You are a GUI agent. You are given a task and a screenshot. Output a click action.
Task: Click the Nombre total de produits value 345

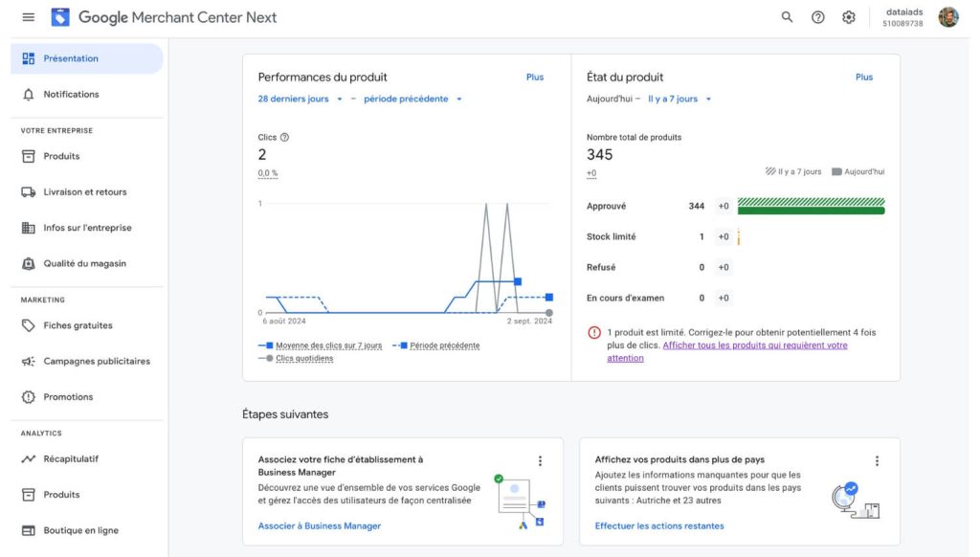pyautogui.click(x=599, y=154)
